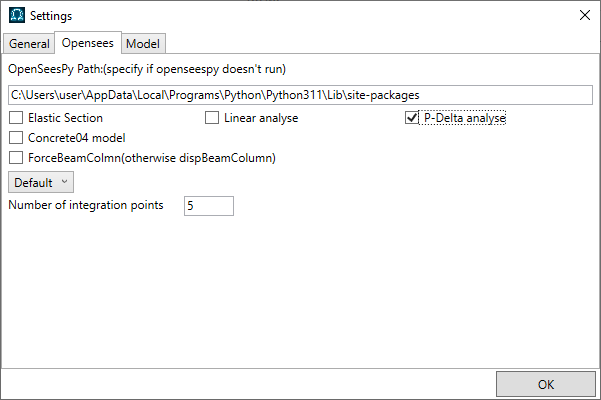Open the Model tab
Image resolution: width=601 pixels, height=400 pixels.
[x=143, y=44]
